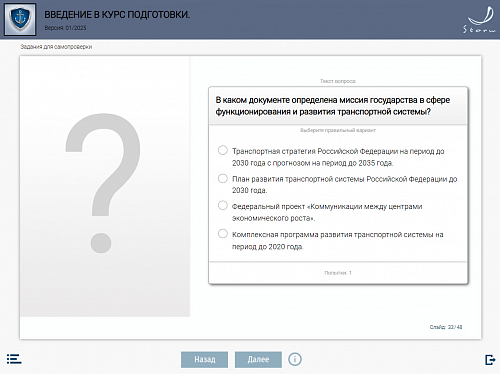500x374 pixels.
Task: Click the large question mark image
Action: click(103, 183)
